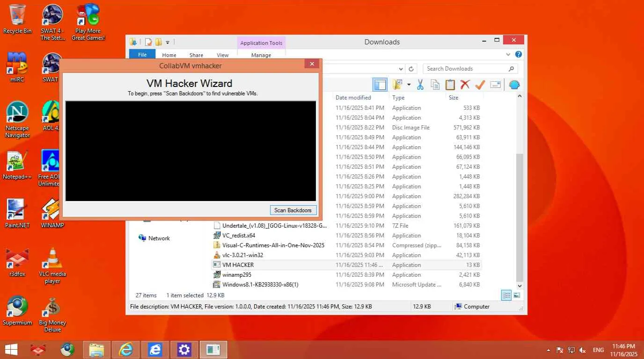Select the r3dfox desktop icon

coord(17,262)
